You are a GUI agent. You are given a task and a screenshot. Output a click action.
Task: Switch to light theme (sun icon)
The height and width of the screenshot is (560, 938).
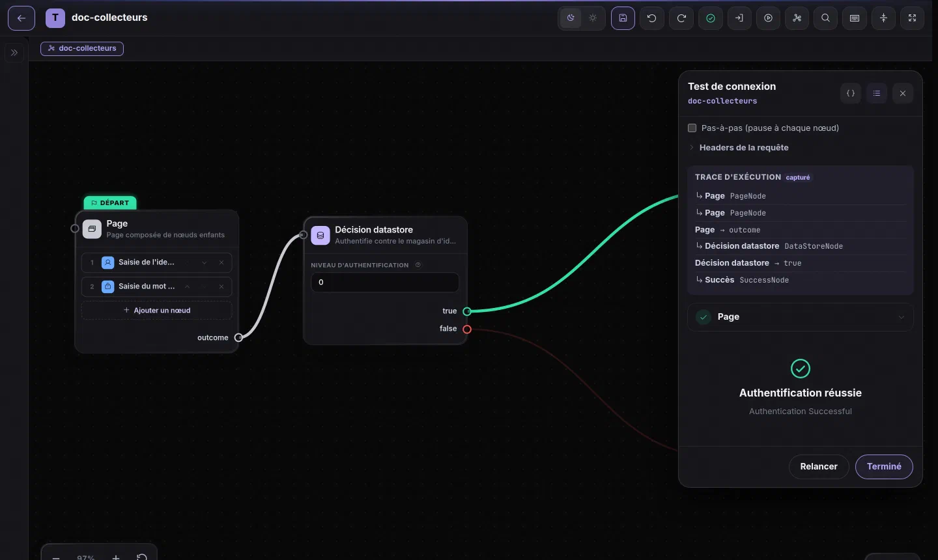(x=593, y=18)
